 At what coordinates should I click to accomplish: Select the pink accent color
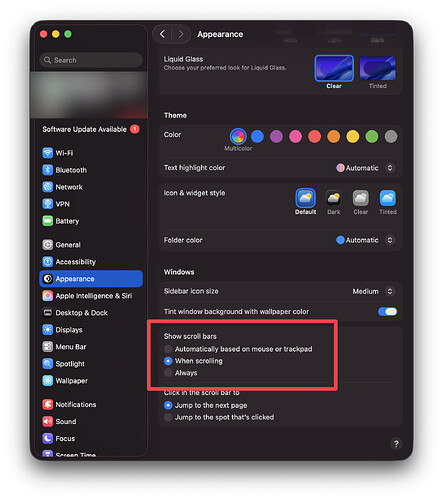295,136
